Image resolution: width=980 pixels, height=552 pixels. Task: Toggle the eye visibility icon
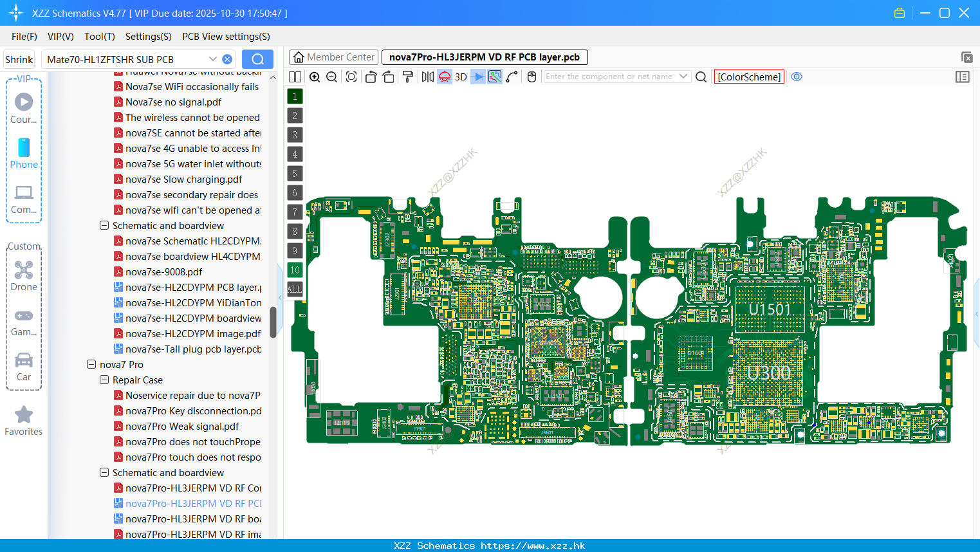797,77
